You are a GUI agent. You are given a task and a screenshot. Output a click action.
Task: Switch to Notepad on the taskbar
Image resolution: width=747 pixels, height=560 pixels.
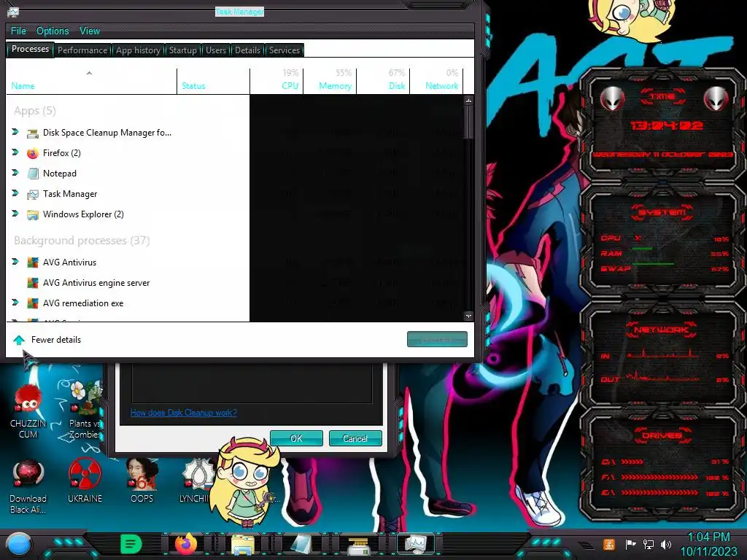pos(300,544)
